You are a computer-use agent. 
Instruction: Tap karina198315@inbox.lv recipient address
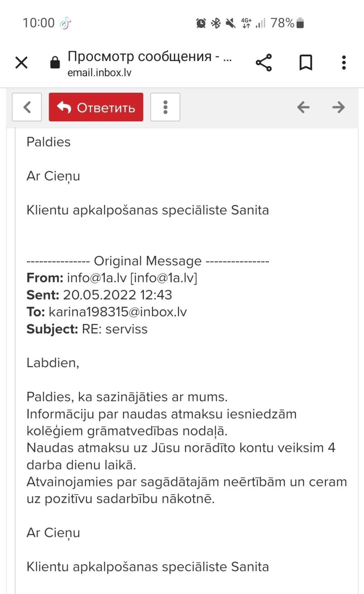coord(118,312)
